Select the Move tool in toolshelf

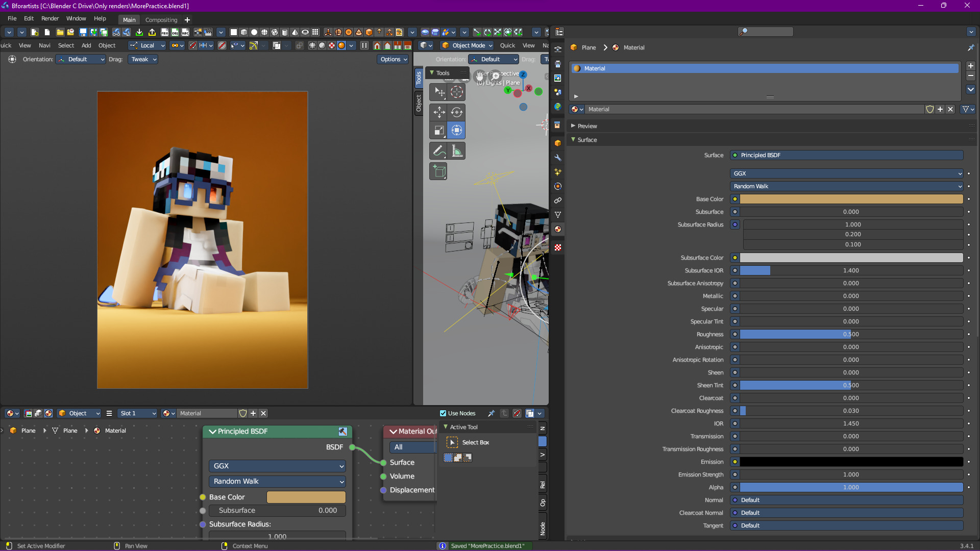(x=439, y=112)
